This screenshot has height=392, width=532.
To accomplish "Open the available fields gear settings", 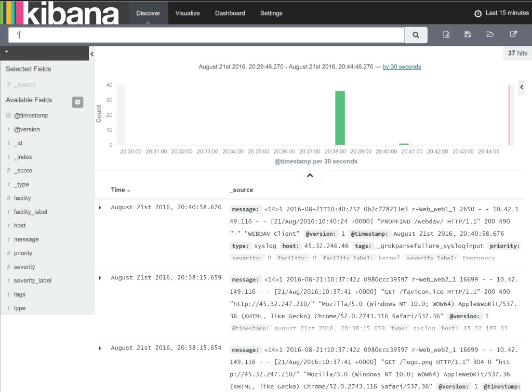I will (x=77, y=102).
